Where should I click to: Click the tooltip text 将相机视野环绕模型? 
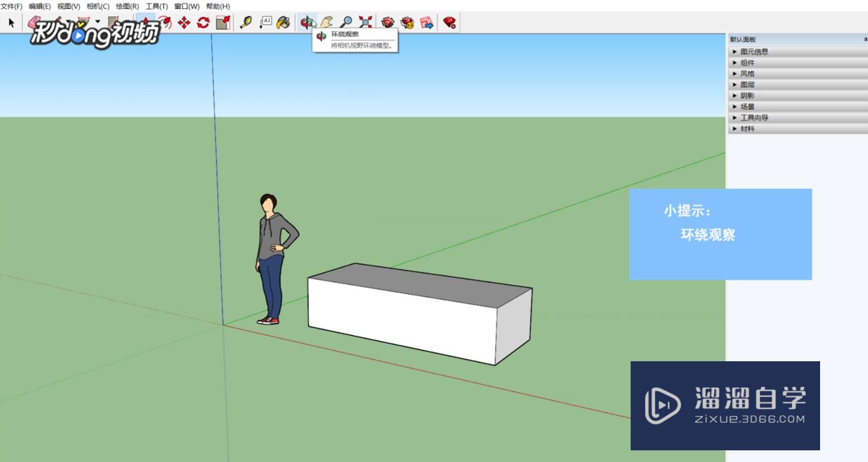pos(362,46)
